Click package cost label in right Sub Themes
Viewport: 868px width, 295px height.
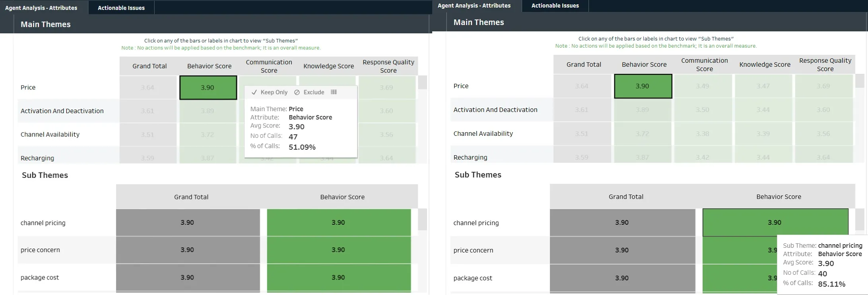pos(473,278)
